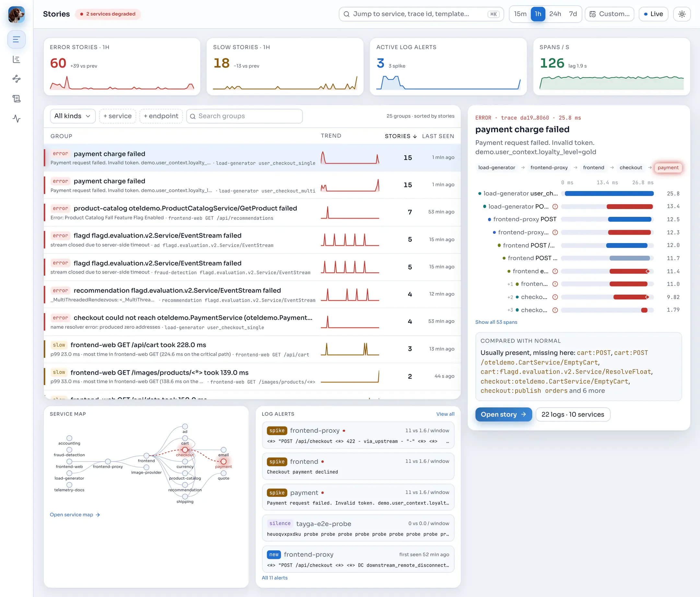Click the Open story button
This screenshot has height=597, width=700.
click(x=503, y=415)
